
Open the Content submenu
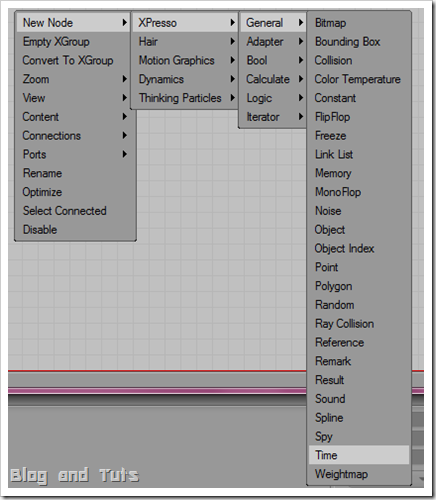tap(75, 117)
